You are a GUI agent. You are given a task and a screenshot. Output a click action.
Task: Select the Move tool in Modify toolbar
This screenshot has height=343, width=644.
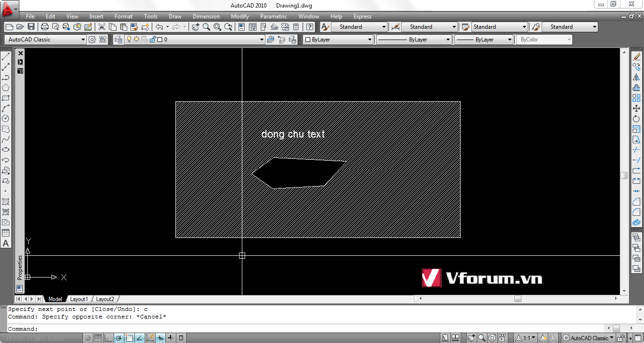[636, 108]
